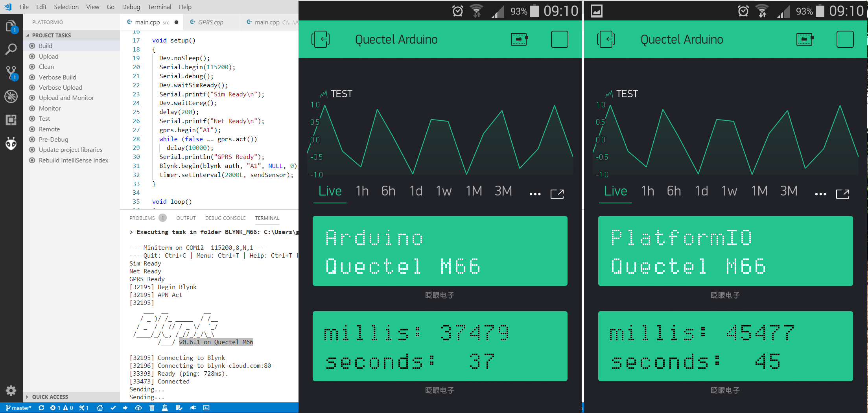This screenshot has width=868, height=413.
Task: Open the Debug view (crossed bug icon)
Action: 11,96
